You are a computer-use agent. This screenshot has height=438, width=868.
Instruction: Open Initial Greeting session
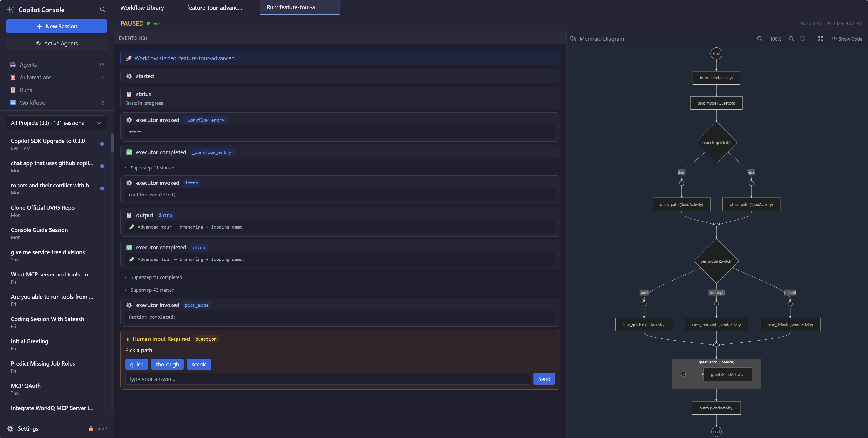coord(57,345)
